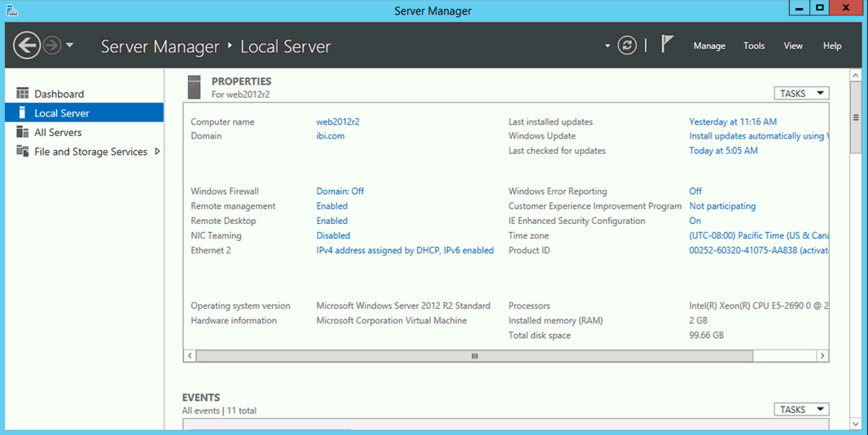Viewport: 868px width, 435px height.
Task: Click the Intel Xeon processor value
Action: pos(758,306)
